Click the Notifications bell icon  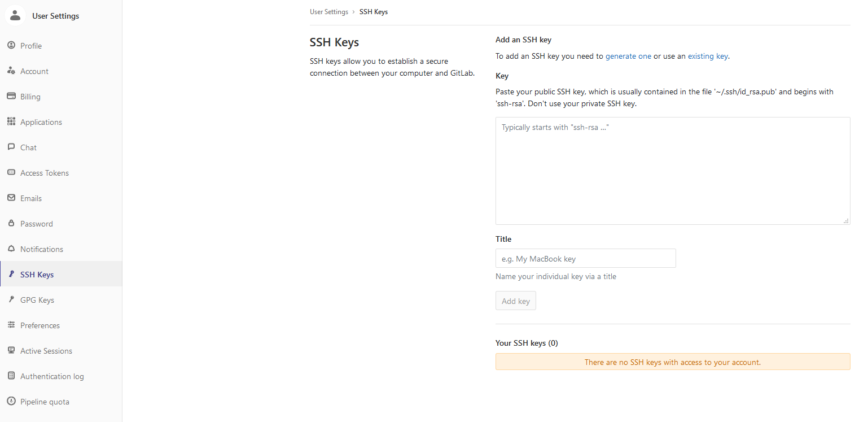(x=11, y=249)
